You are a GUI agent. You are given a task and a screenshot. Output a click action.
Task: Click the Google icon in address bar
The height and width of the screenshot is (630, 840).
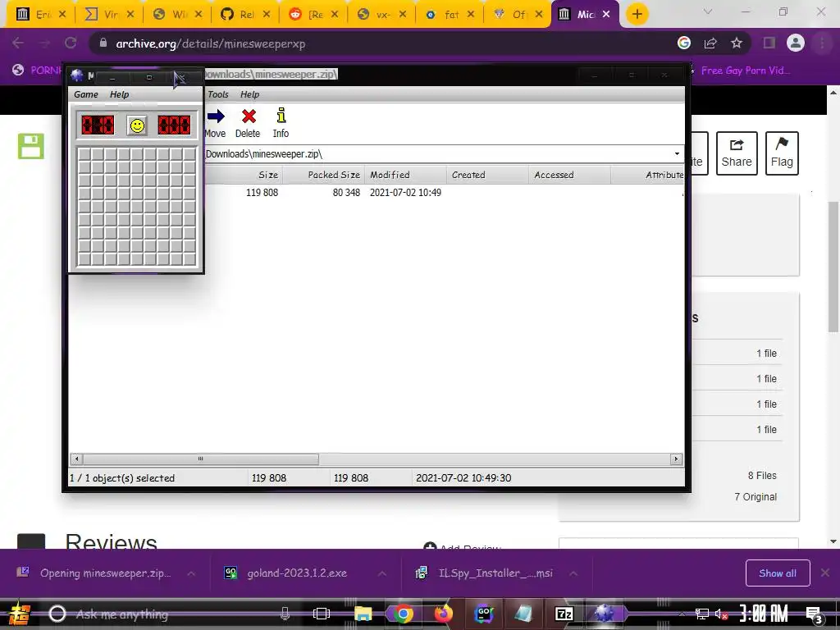[x=683, y=43]
